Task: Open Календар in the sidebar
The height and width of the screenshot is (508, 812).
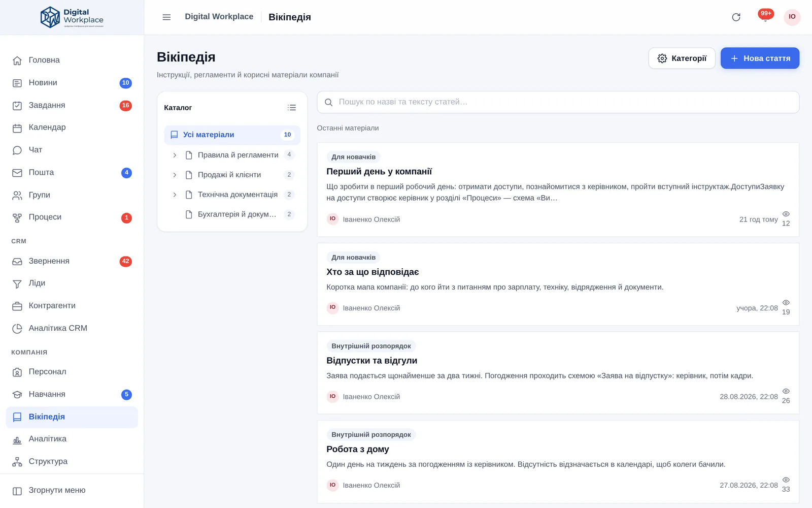Action: [x=72, y=128]
